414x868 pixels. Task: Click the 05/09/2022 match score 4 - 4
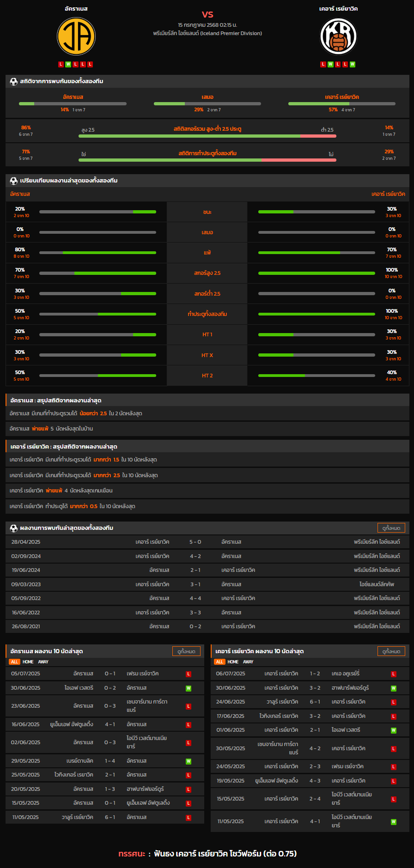click(195, 598)
